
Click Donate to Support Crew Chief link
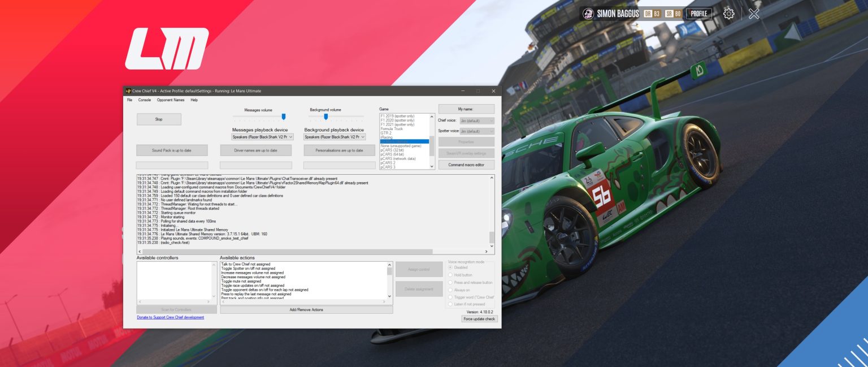[170, 317]
